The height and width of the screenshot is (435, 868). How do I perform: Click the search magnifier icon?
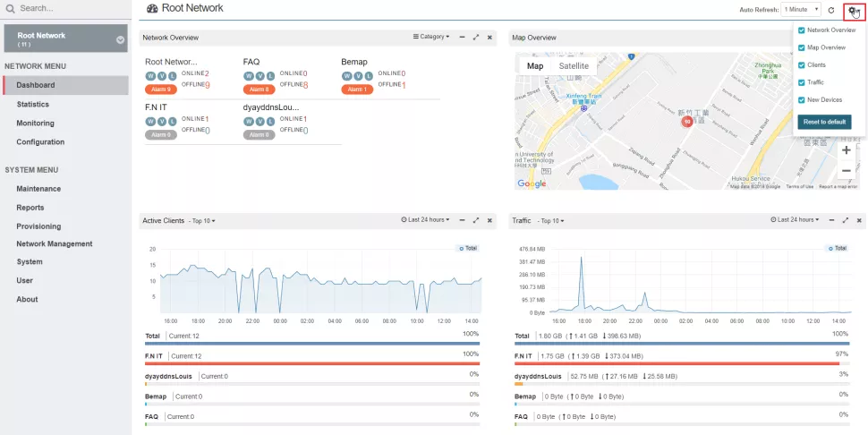[x=10, y=8]
